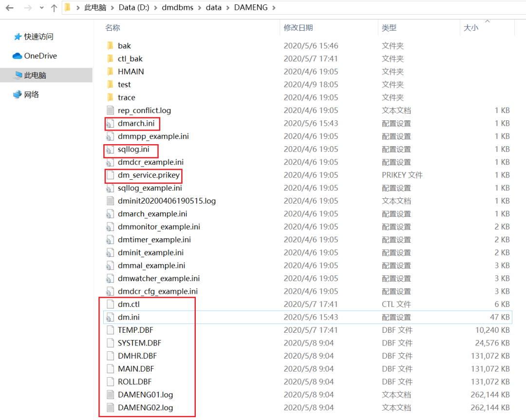Click date 2020/5/6 15:46 of bak
This screenshot has height=420, width=526.
pyautogui.click(x=311, y=46)
